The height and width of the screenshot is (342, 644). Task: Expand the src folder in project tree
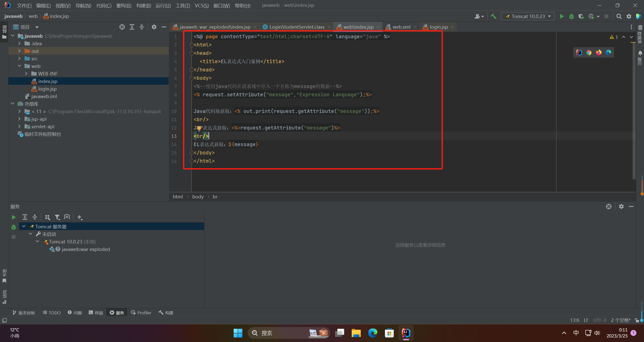[19, 59]
